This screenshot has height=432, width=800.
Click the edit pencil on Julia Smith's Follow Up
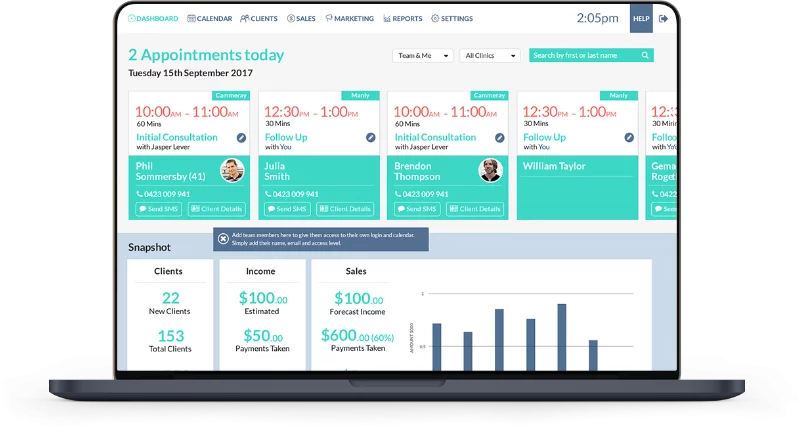tap(370, 138)
